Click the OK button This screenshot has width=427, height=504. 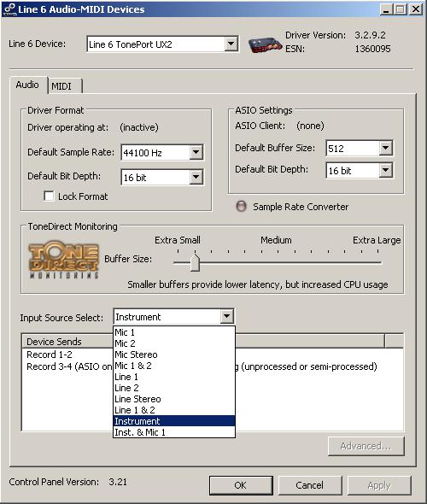pyautogui.click(x=241, y=485)
